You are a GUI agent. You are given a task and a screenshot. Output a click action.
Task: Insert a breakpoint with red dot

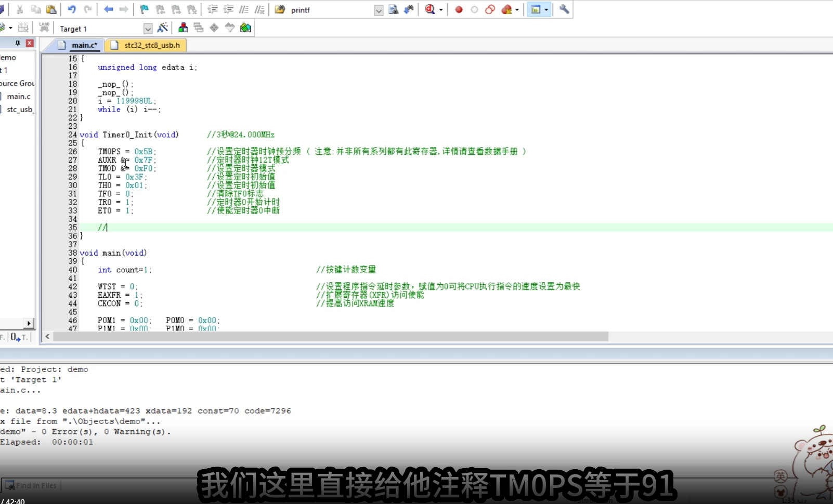click(459, 9)
